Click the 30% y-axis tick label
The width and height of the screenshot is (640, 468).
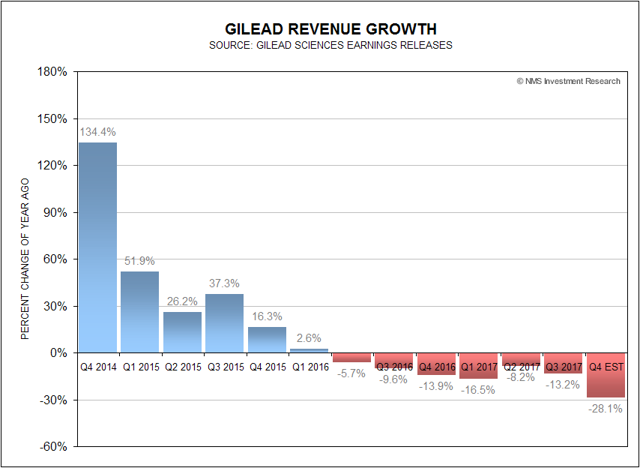pyautogui.click(x=56, y=306)
